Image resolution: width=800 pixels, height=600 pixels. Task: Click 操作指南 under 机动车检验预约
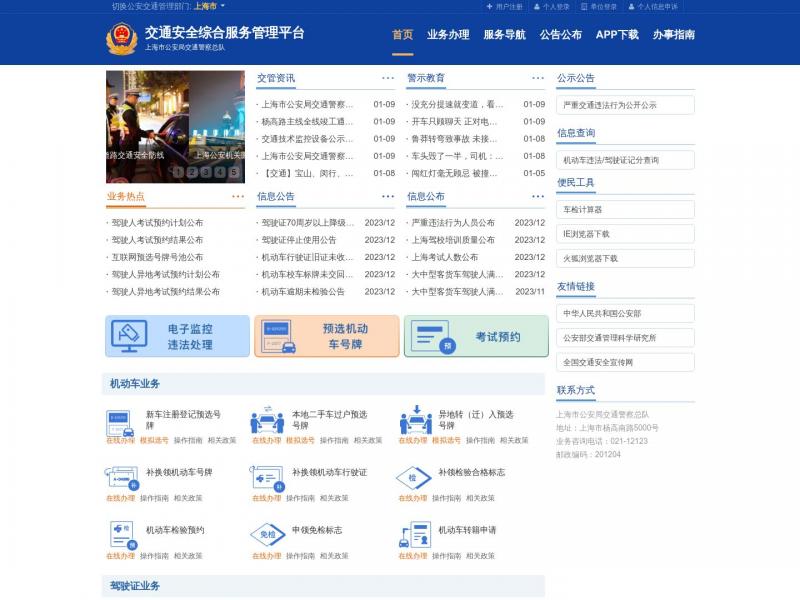pos(154,556)
